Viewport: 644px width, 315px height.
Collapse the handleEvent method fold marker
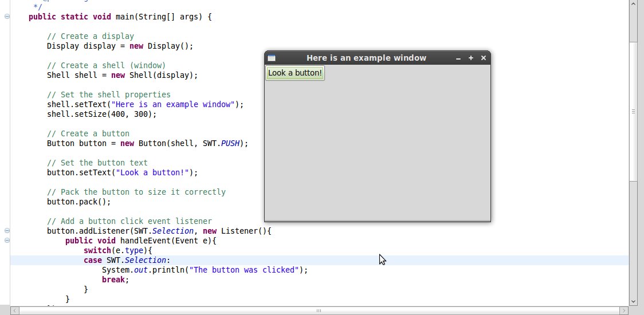[x=7, y=241]
